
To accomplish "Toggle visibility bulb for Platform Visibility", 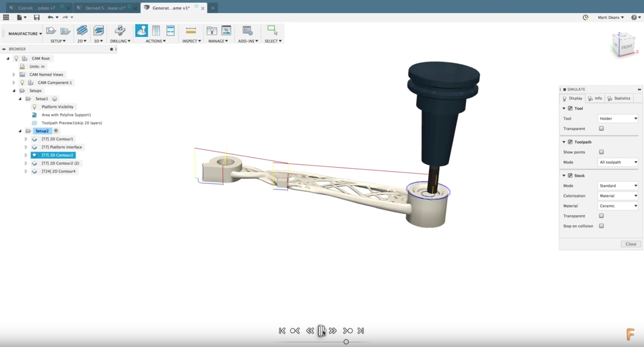I will [x=34, y=107].
